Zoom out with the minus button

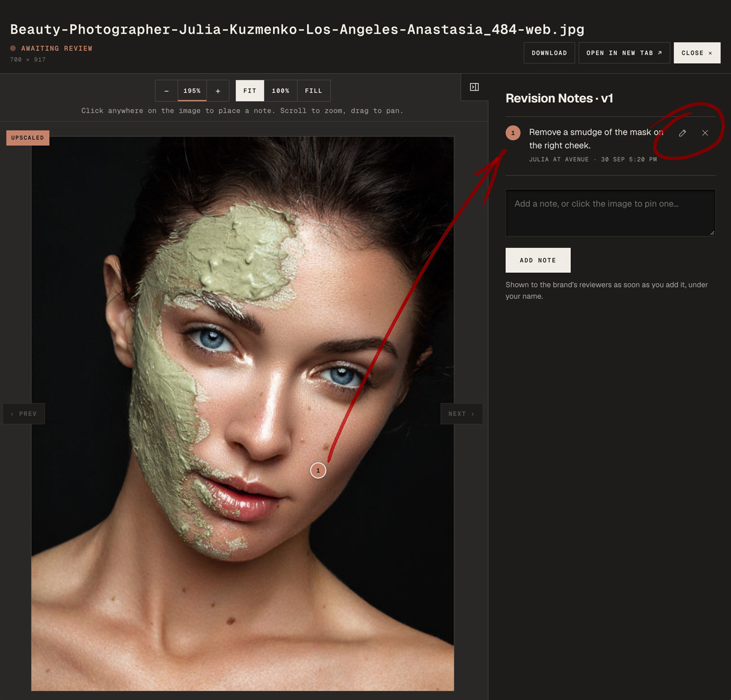point(167,91)
